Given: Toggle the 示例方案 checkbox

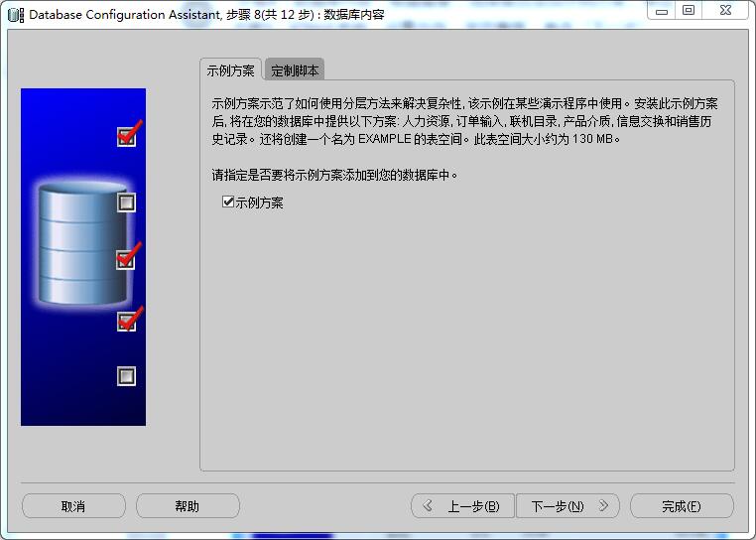Looking at the screenshot, I should click(228, 202).
